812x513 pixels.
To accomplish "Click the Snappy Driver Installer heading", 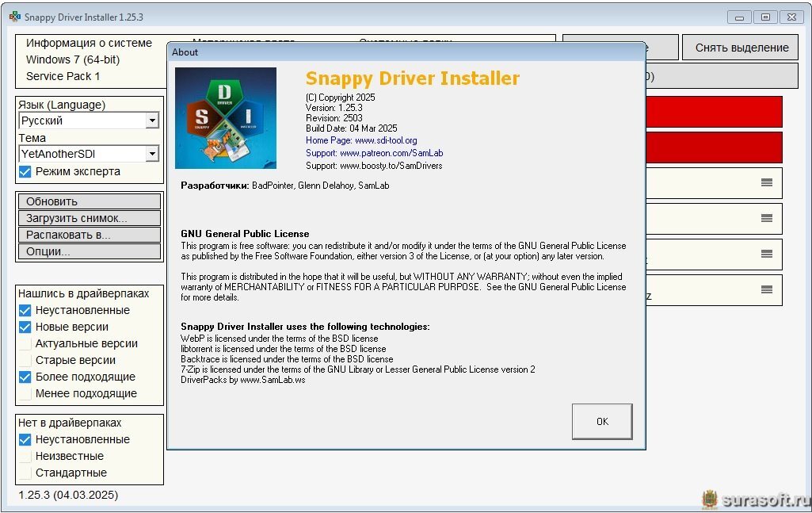I will 412,78.
